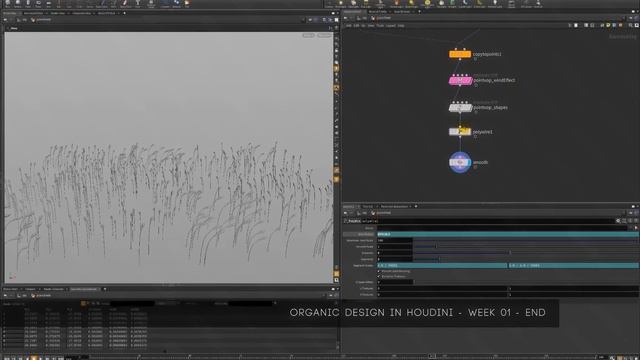Click the Switcher shelf tool
The width and height of the screenshot is (640, 360).
point(538,4)
